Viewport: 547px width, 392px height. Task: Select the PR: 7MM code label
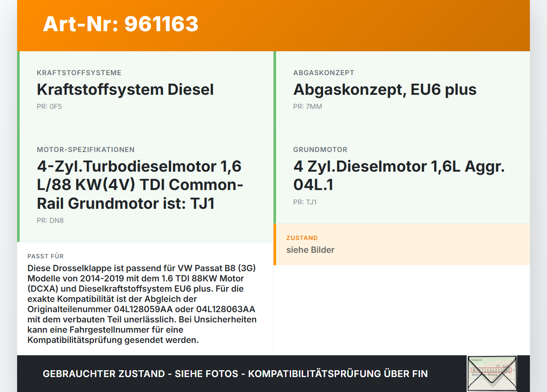pos(308,106)
